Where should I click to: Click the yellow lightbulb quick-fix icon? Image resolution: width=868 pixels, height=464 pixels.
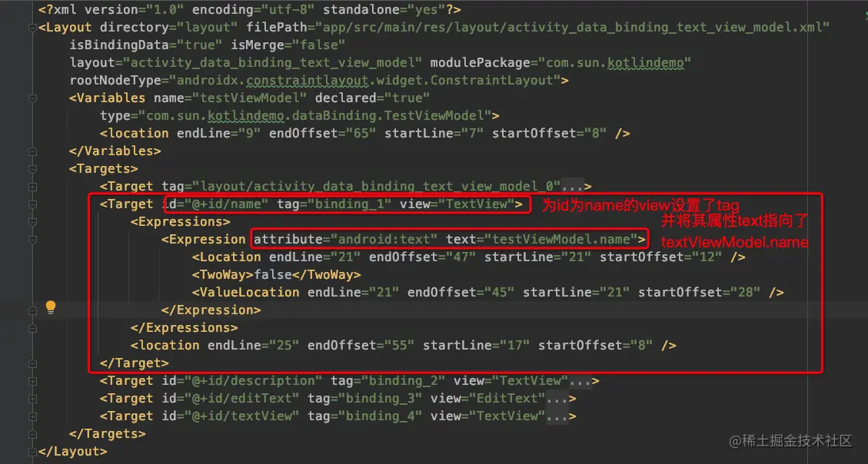click(x=51, y=307)
